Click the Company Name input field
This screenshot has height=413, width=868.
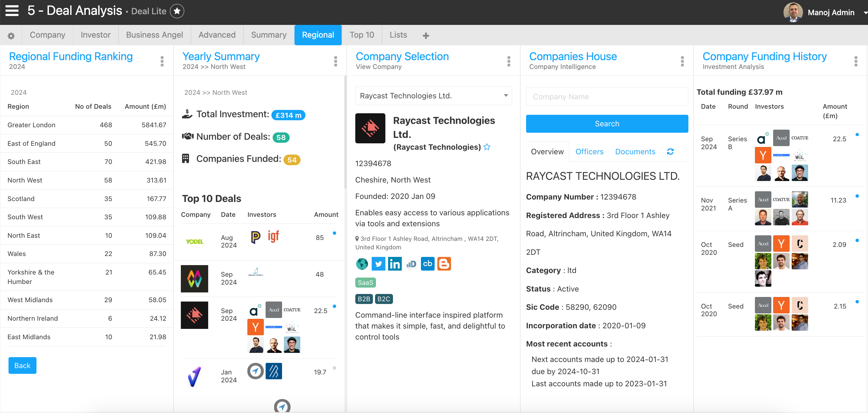[607, 97]
